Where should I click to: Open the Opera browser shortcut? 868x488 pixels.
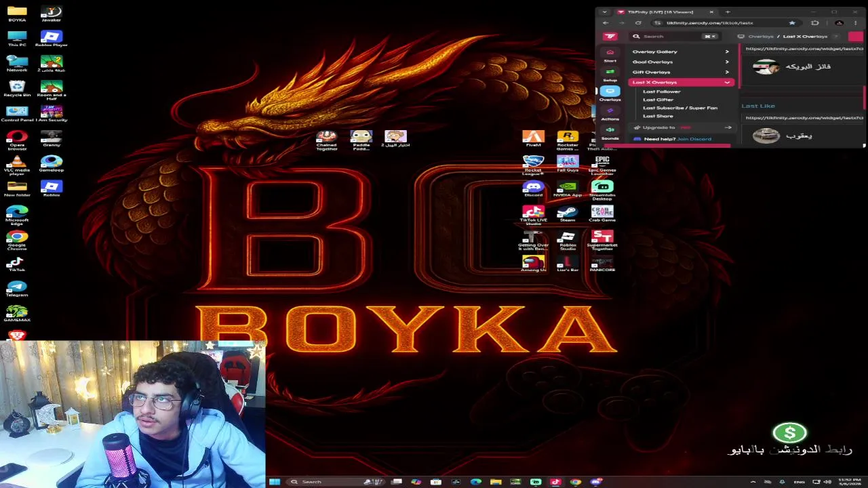(17, 141)
